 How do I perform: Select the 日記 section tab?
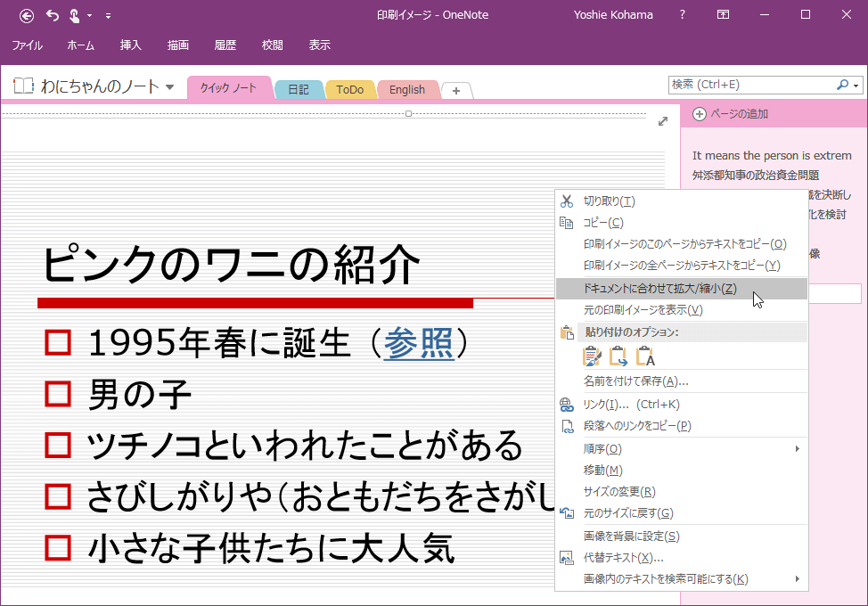299,90
